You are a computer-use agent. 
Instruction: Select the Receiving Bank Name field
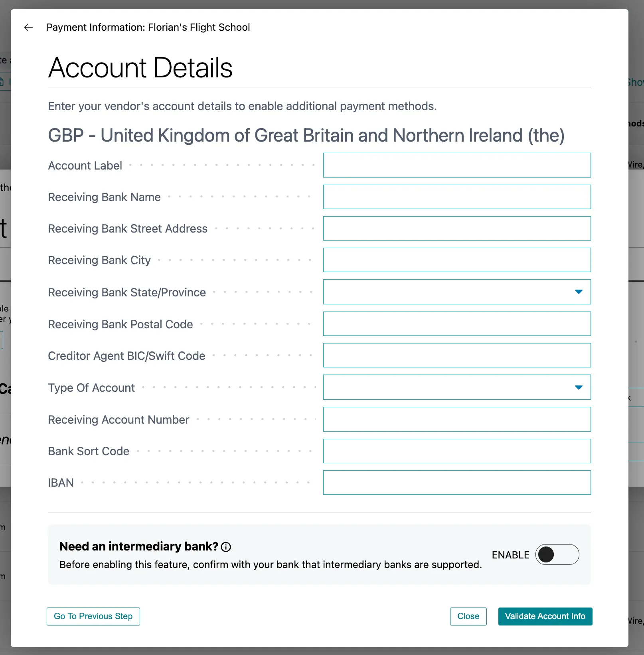457,197
